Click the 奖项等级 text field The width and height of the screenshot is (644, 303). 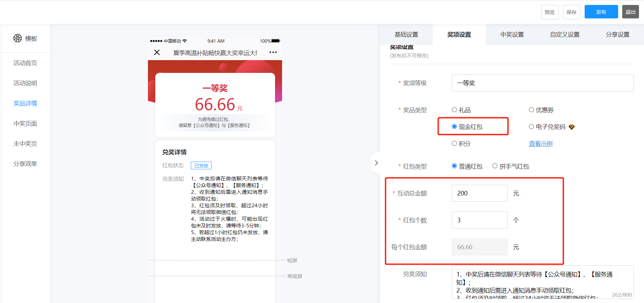tap(542, 83)
